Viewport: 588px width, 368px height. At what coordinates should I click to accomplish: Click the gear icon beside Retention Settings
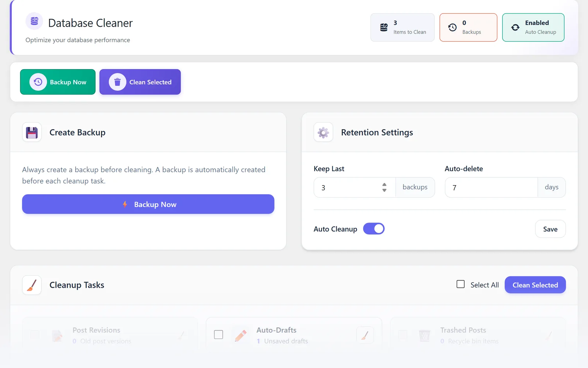[323, 132]
